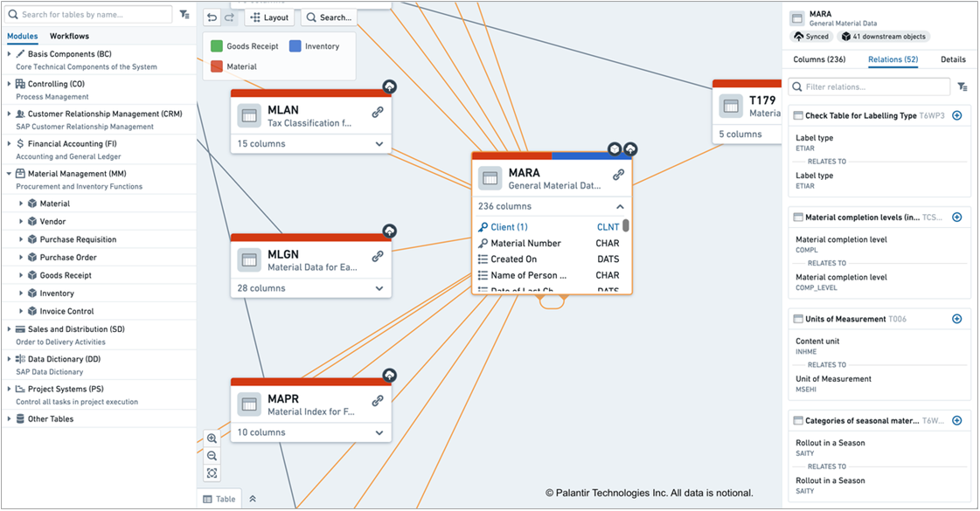This screenshot has width=980, height=511.
Task: Expand the Purchase Order submodule
Action: tap(21, 258)
